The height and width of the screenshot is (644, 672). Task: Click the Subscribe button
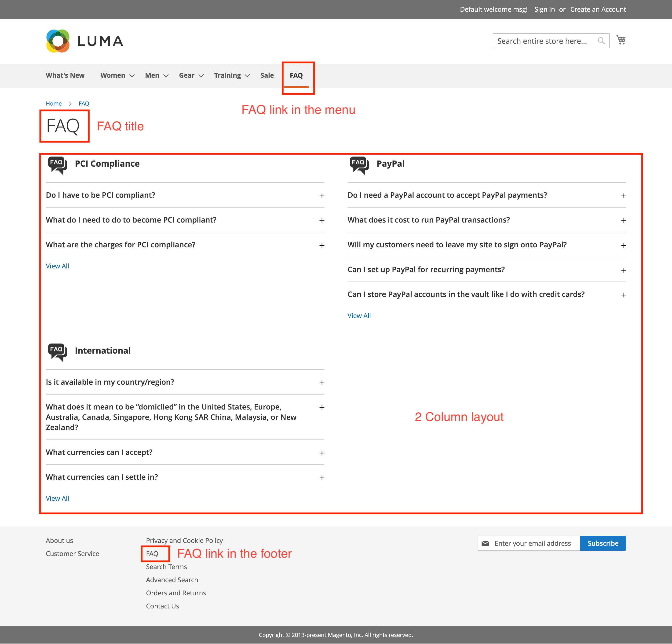pyautogui.click(x=603, y=544)
